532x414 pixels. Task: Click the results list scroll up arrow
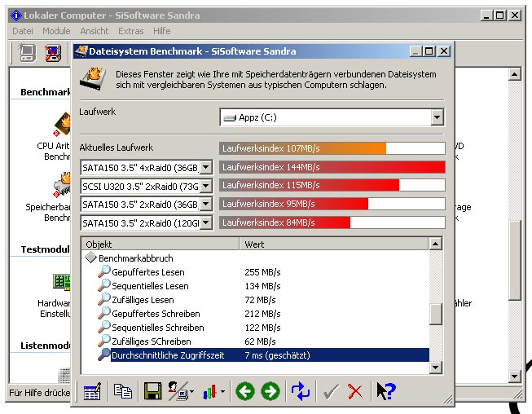[x=436, y=244]
